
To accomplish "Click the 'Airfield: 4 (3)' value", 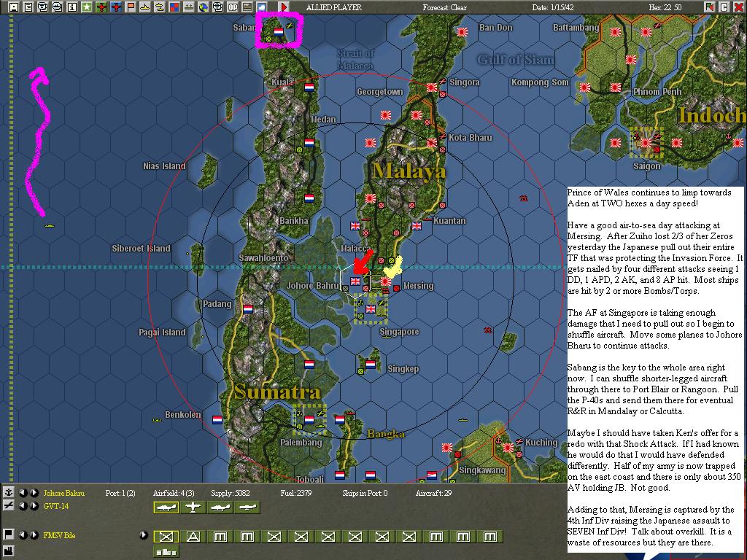I will point(174,493).
